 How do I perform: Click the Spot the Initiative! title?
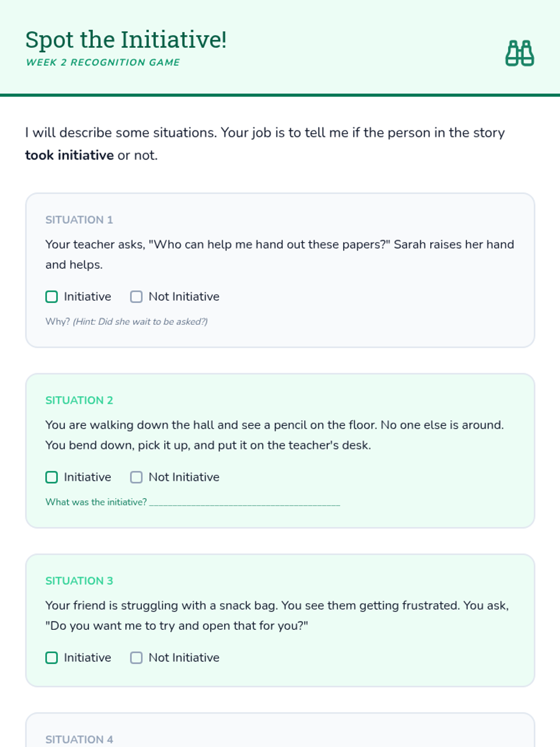point(126,40)
